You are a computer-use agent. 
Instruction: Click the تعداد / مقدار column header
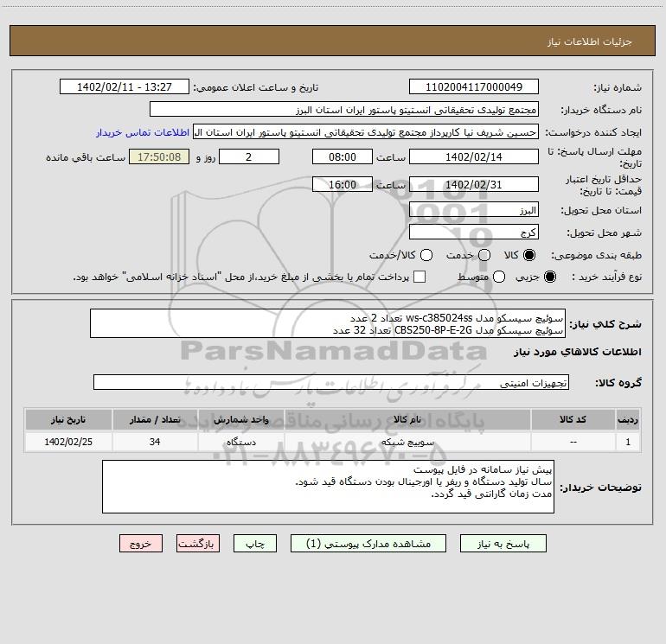point(155,419)
